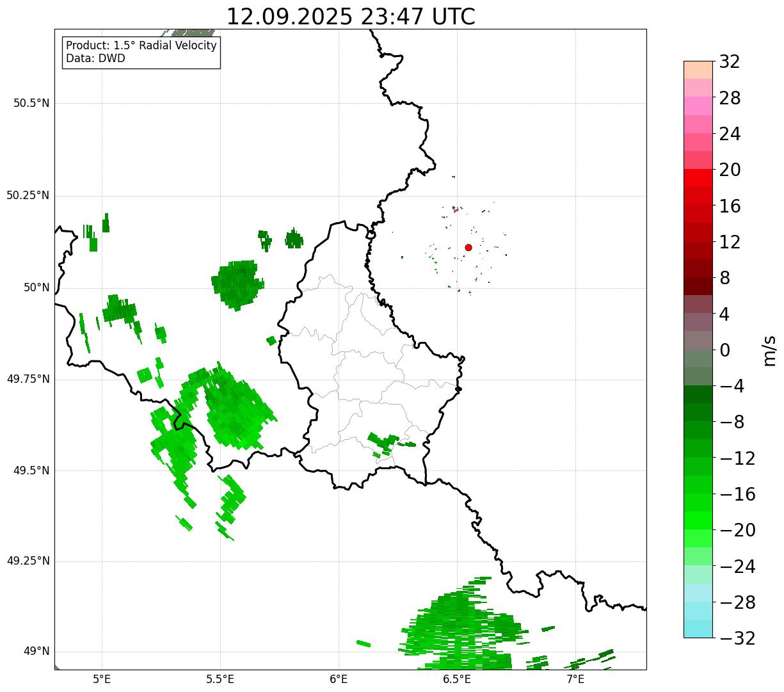Click the 50.5°N latitude label
Viewport: 784px width, 692px height.
click(x=31, y=103)
